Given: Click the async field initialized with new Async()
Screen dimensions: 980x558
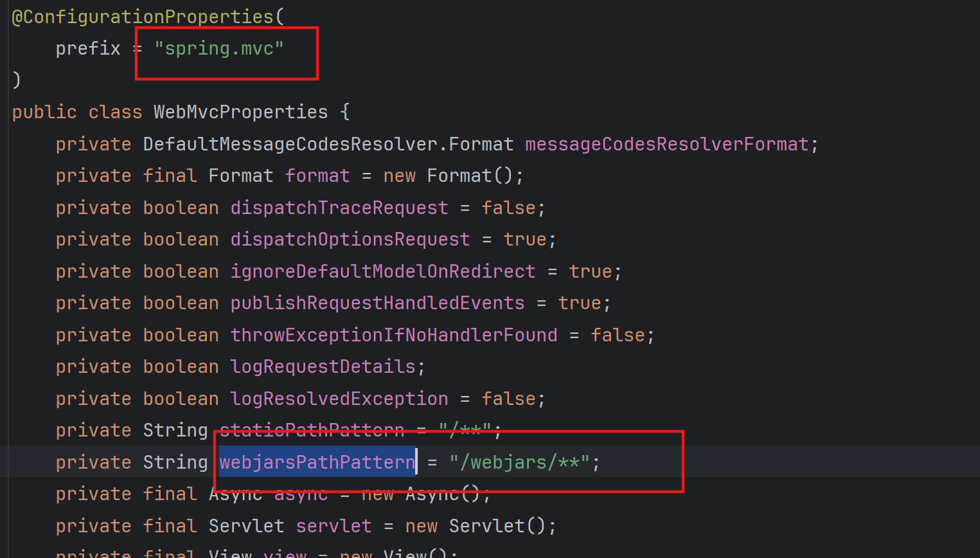Looking at the screenshot, I should 301,494.
